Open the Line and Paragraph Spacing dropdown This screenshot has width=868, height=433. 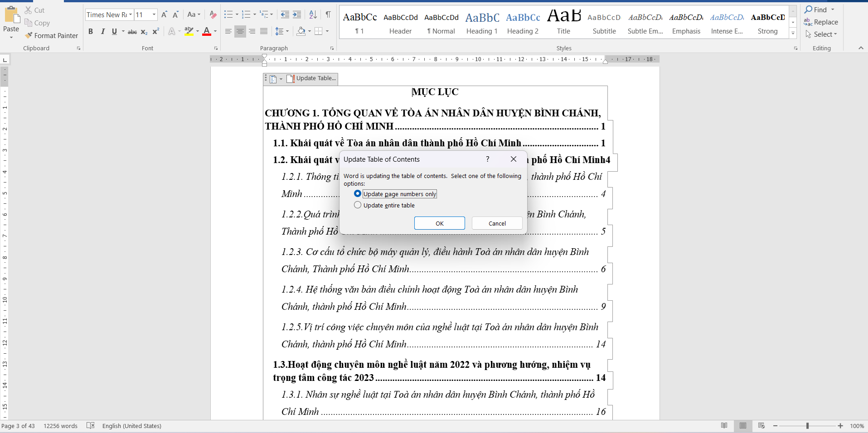(282, 31)
